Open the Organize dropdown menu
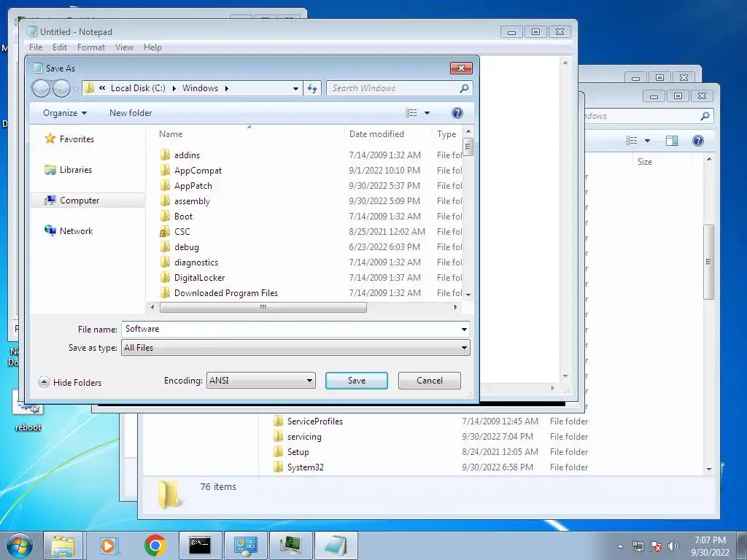This screenshot has height=560, width=747. pyautogui.click(x=65, y=113)
